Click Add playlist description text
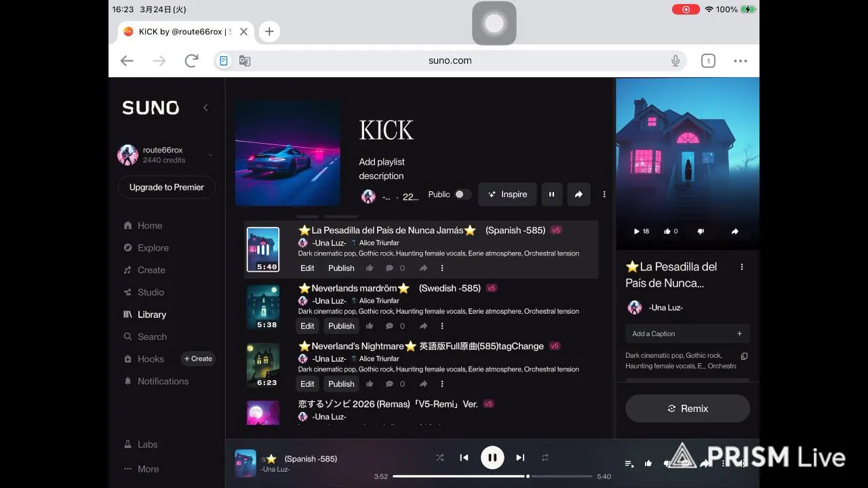Image resolution: width=868 pixels, height=488 pixels. coord(381,169)
